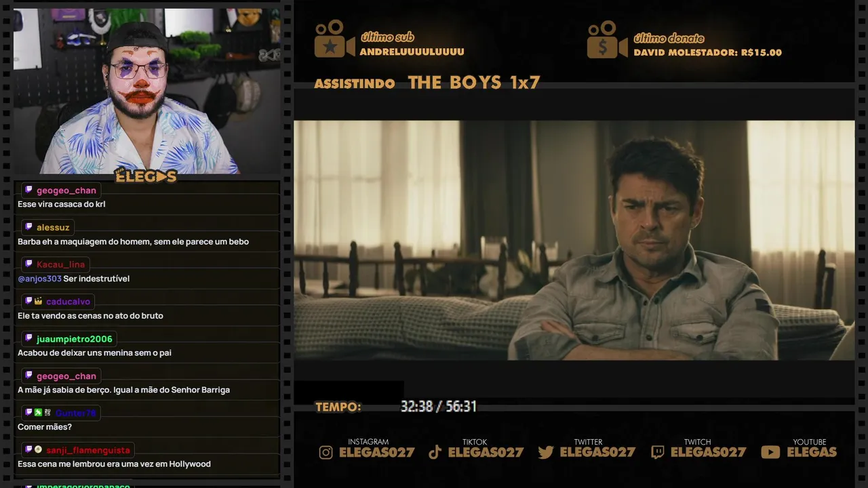Click username juaumpietro2006 in chat

[x=75, y=339]
